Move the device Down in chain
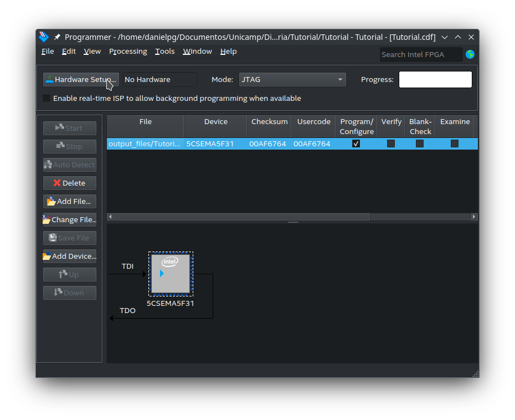This screenshot has width=515, height=420. point(70,293)
